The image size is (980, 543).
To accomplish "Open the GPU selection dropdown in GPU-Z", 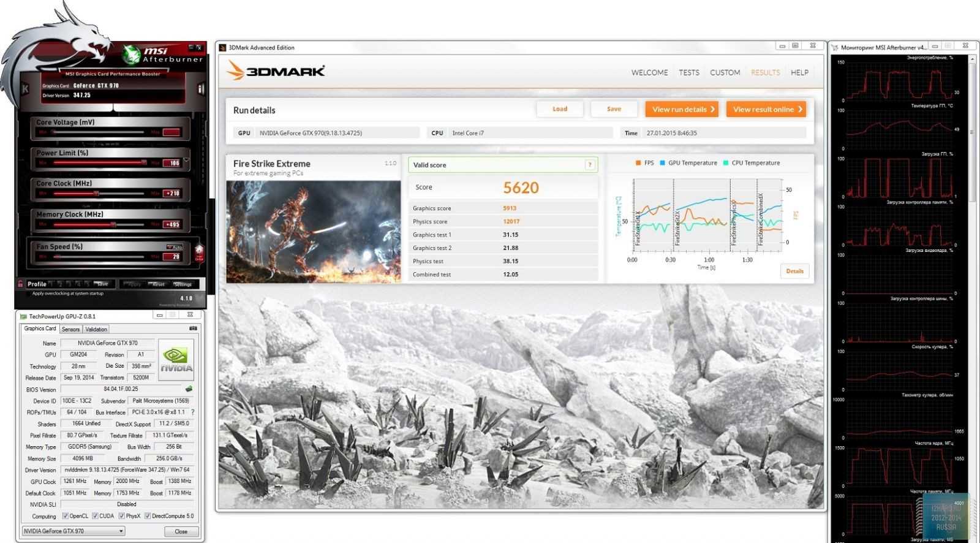I will tap(121, 531).
